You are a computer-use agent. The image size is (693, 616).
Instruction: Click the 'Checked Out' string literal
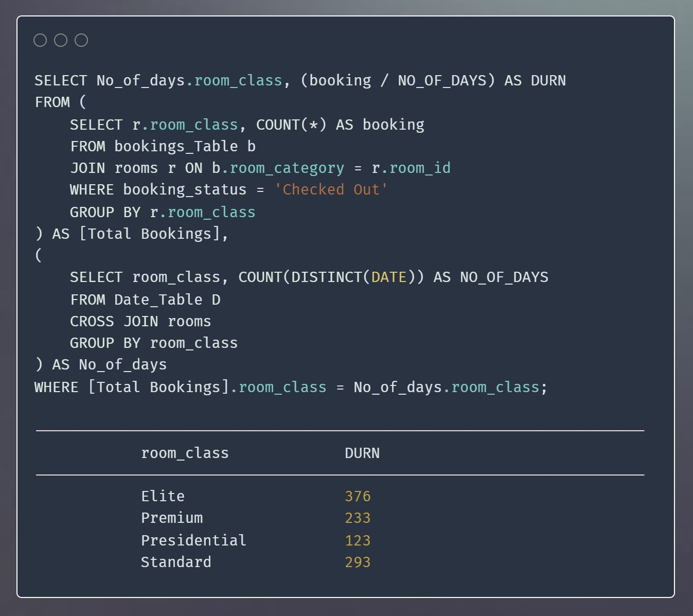click(x=331, y=190)
